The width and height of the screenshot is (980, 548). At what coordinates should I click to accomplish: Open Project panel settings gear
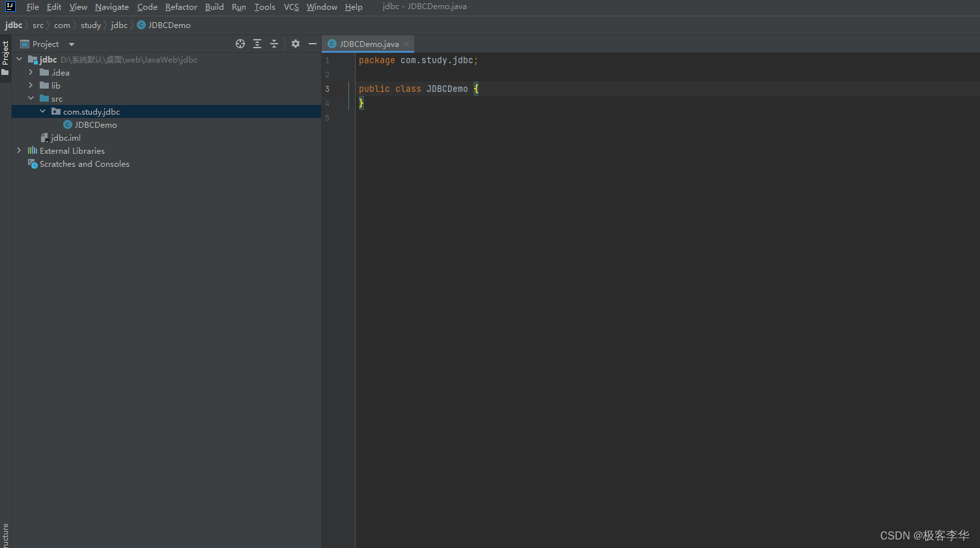coord(296,44)
